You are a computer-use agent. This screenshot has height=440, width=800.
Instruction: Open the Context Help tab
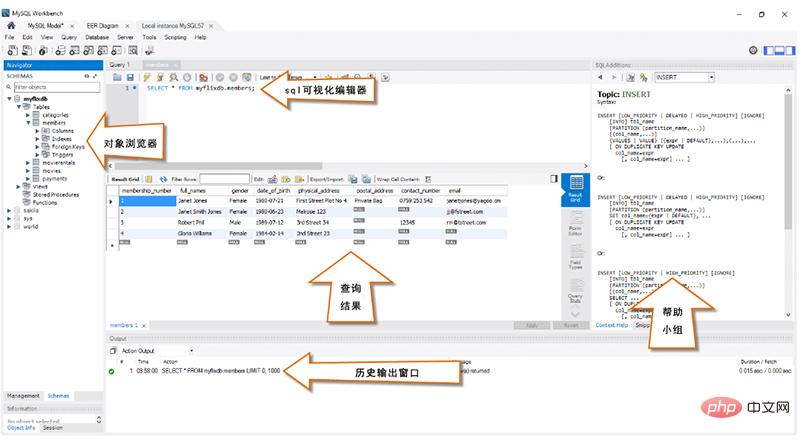pos(612,325)
